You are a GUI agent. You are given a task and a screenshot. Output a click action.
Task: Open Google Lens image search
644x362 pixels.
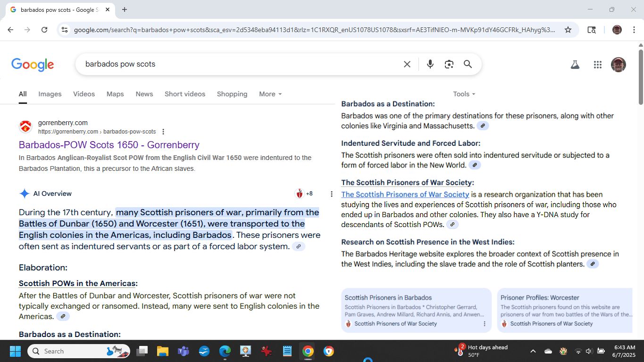click(449, 64)
